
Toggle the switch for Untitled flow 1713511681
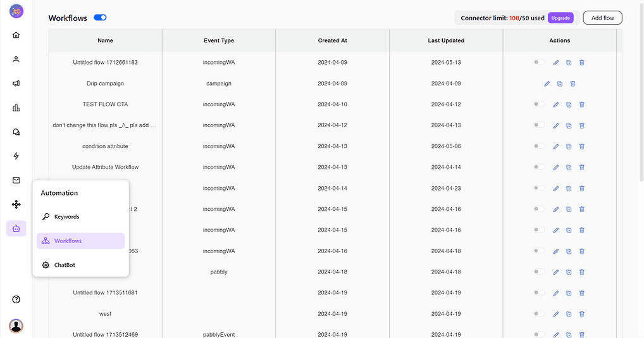(539, 292)
